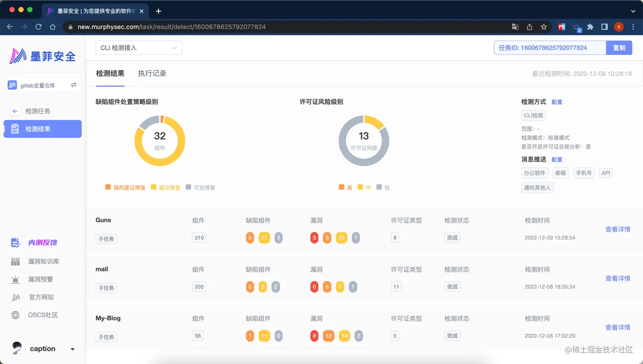
Task: Click the FE extension icon
Action: coord(562,27)
